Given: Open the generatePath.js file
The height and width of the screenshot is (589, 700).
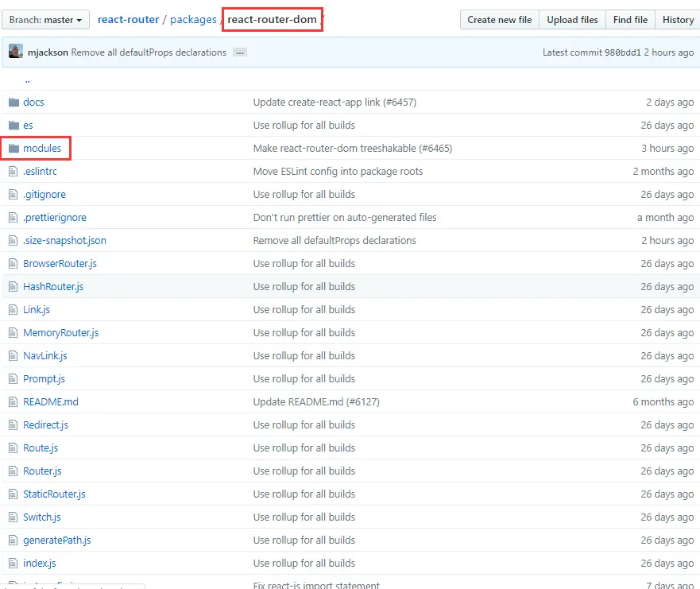Looking at the screenshot, I should (56, 541).
